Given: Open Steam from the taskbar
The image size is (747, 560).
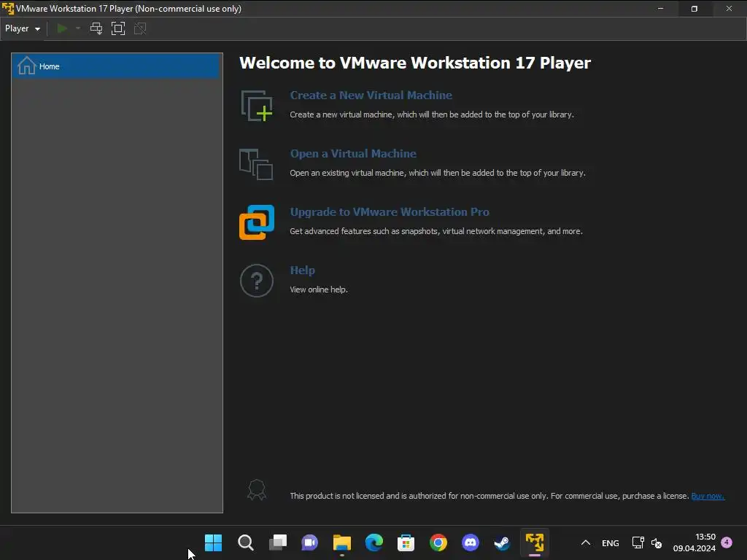Looking at the screenshot, I should click(x=502, y=542).
